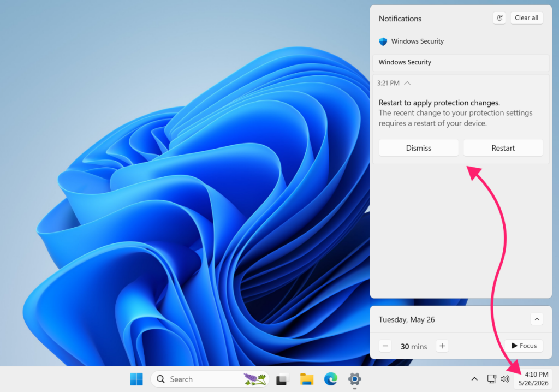559x392 pixels.
Task: Click the clock showing 4:10 PM
Action: point(533,379)
